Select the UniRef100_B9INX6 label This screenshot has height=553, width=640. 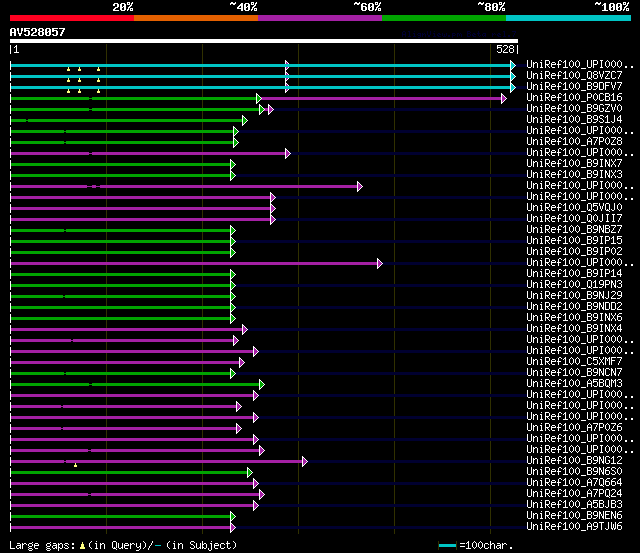tap(574, 318)
